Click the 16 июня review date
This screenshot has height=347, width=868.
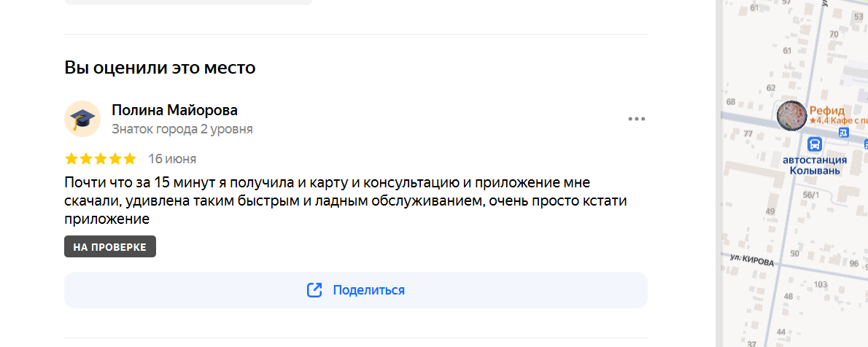[x=172, y=160]
